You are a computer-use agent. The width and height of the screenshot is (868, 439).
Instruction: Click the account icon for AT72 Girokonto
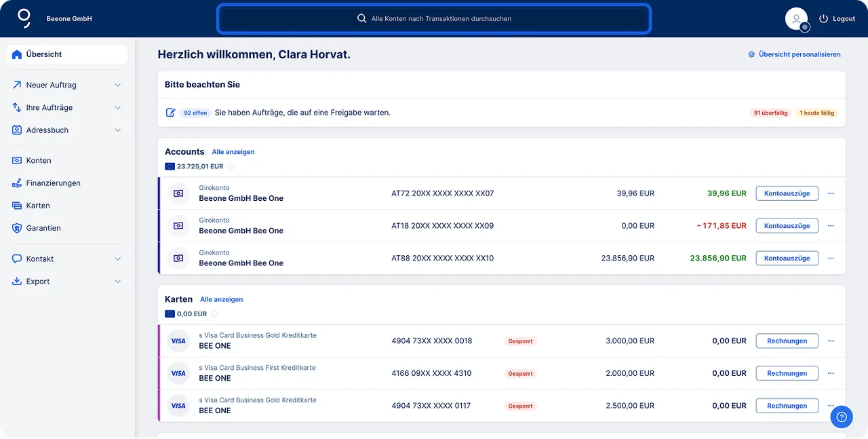pyautogui.click(x=178, y=193)
